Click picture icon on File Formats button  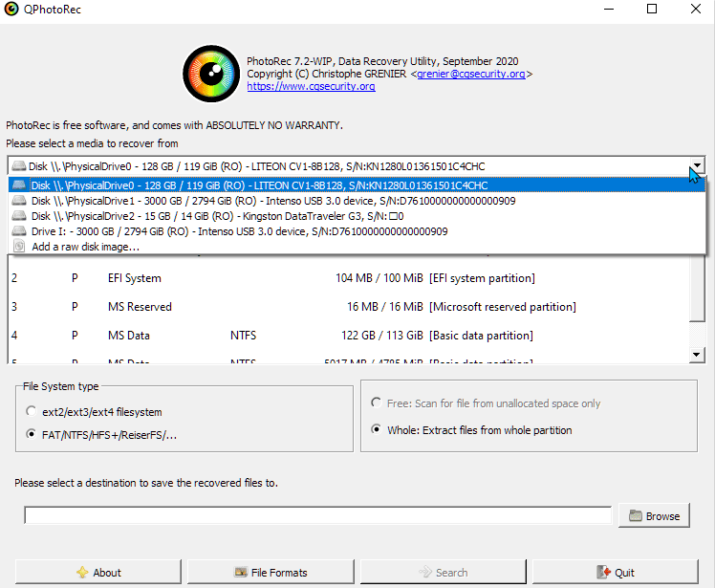pyautogui.click(x=241, y=572)
